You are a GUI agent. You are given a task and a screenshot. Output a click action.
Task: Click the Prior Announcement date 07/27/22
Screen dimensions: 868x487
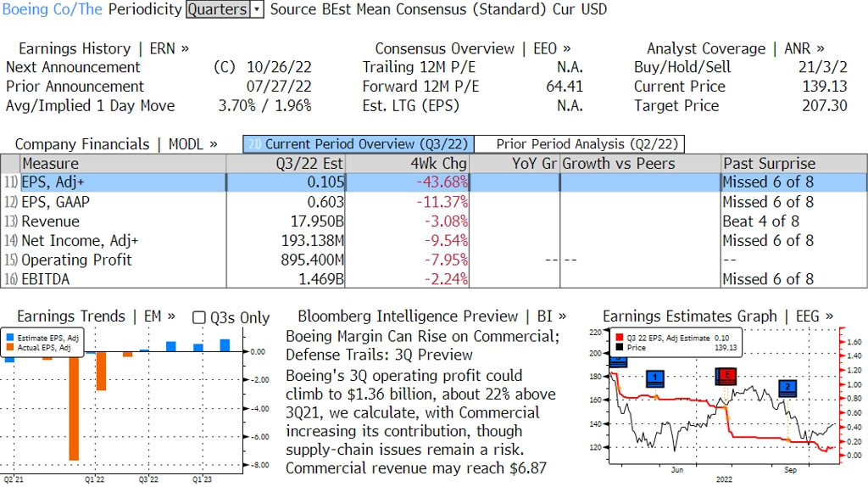coord(279,87)
